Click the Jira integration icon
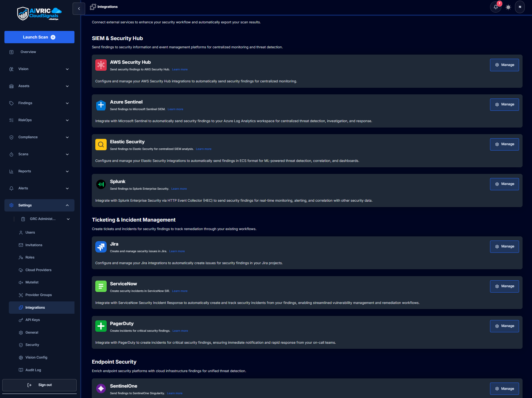 pos(101,247)
